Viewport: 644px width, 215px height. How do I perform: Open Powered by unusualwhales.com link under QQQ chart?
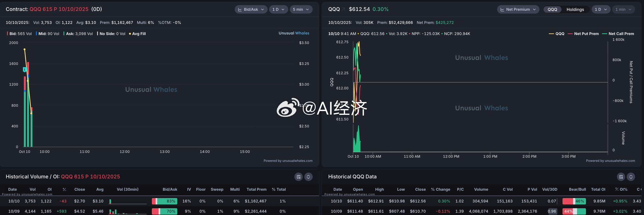coord(610,161)
